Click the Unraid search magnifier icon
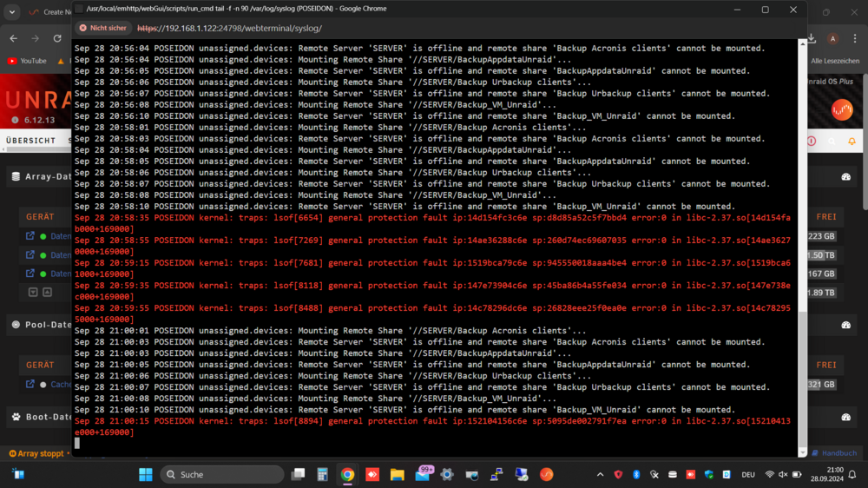 (832, 142)
